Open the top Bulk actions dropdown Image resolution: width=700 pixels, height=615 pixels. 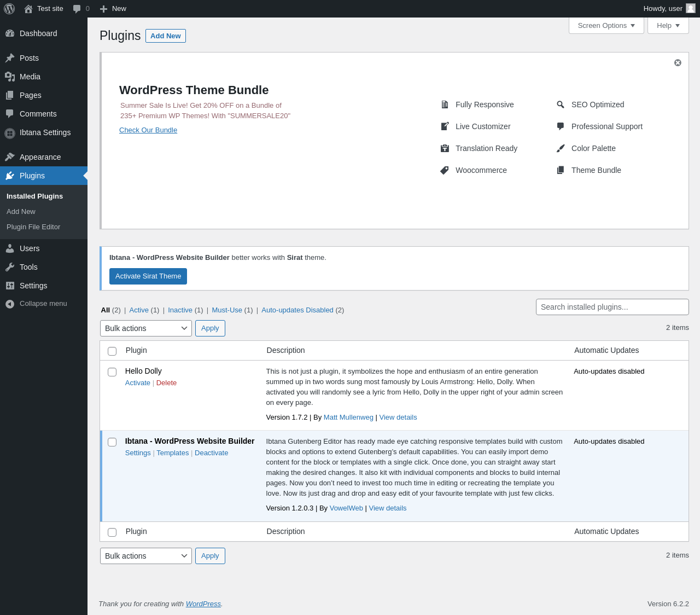click(x=146, y=328)
